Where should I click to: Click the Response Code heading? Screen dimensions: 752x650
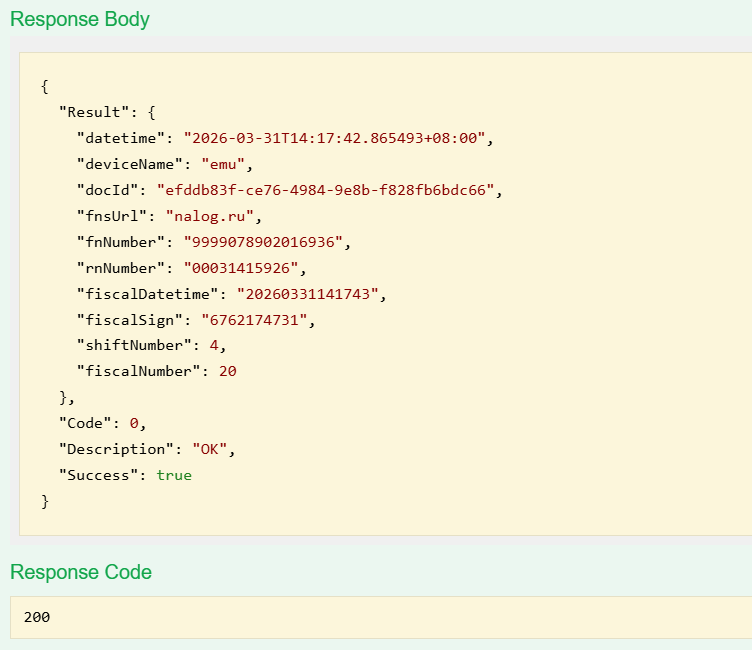[x=81, y=572]
